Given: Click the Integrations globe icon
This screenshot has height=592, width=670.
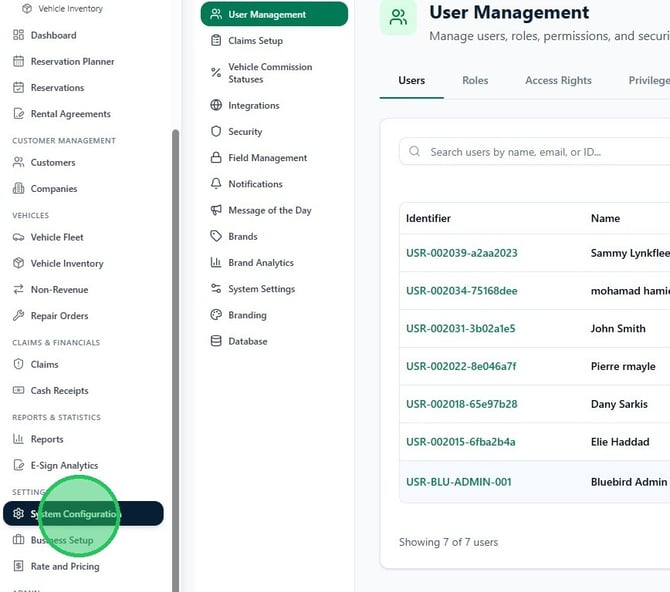Looking at the screenshot, I should coord(216,105).
